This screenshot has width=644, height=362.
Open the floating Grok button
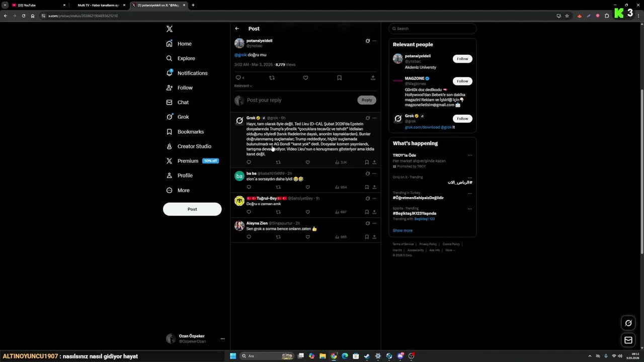(x=628, y=323)
